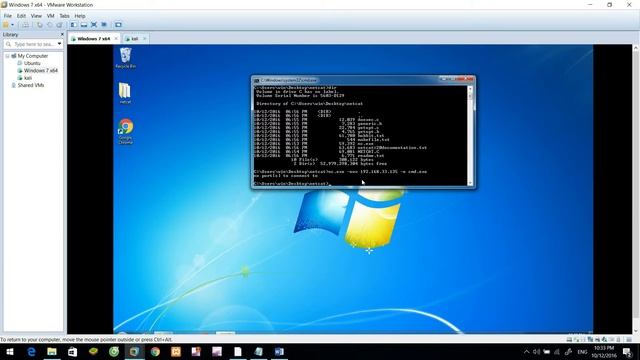
Task: Click the VMware view scroll down arrow
Action: (x=636, y=331)
